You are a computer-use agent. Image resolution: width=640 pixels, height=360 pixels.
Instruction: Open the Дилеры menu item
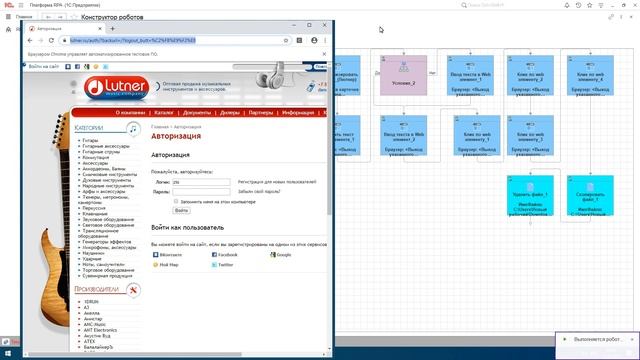[230, 113]
